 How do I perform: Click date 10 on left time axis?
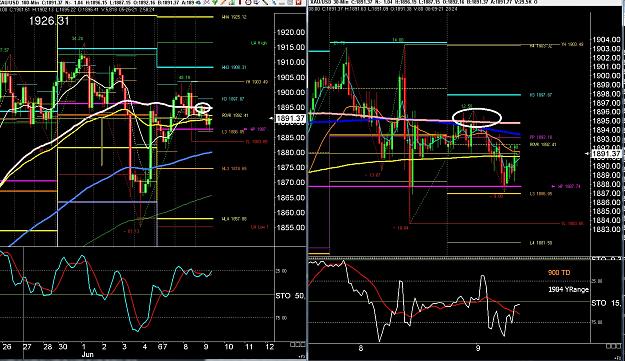pyautogui.click(x=228, y=347)
